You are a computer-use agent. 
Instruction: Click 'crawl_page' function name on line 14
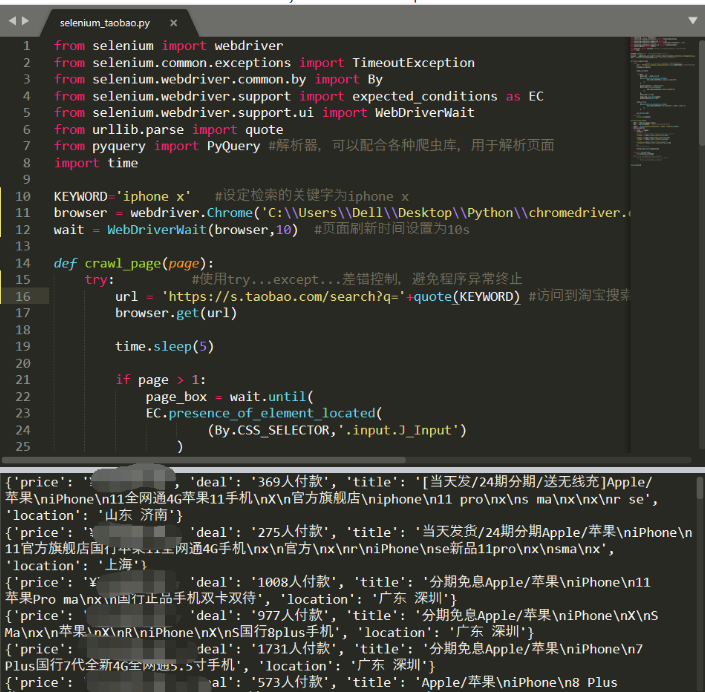coord(123,263)
